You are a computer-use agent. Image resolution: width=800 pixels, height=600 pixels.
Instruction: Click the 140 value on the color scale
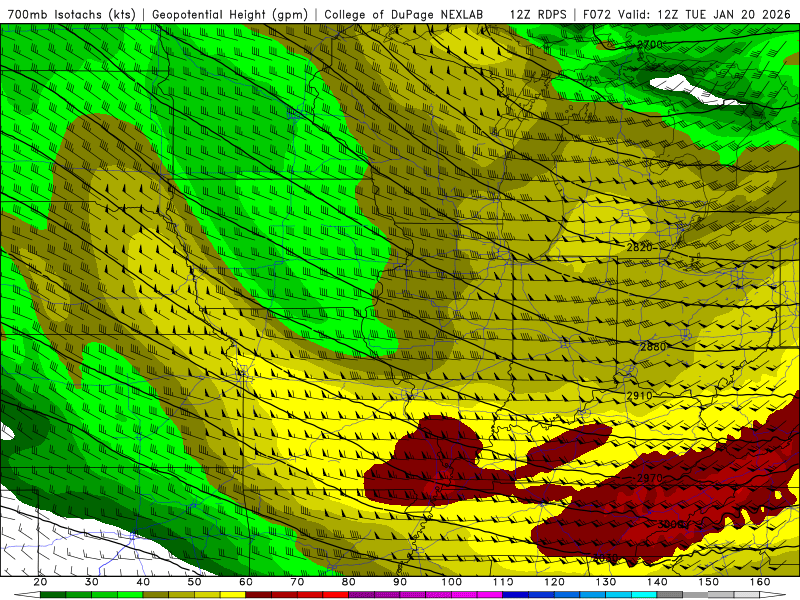[x=657, y=582]
